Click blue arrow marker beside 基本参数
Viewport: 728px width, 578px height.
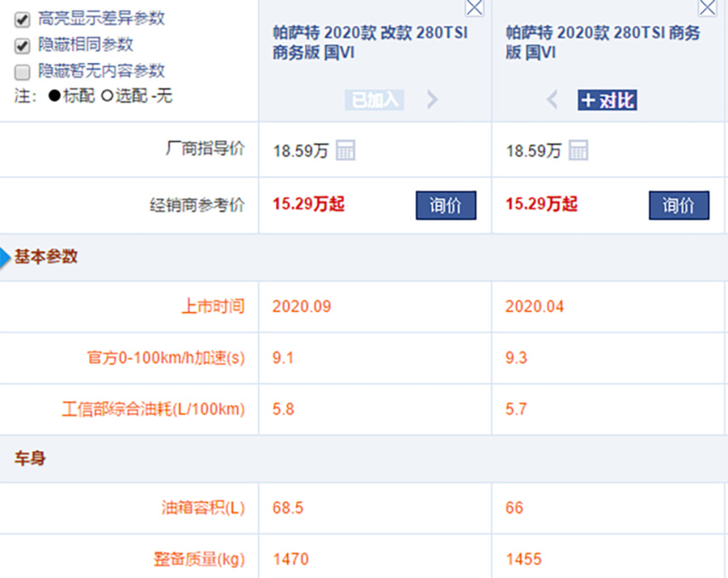5,258
